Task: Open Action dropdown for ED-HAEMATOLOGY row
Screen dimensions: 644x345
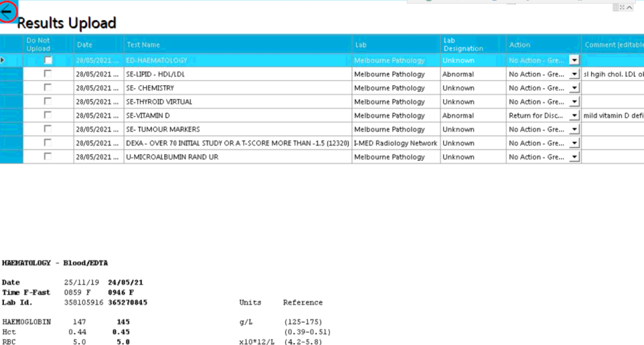Action: 574,60
